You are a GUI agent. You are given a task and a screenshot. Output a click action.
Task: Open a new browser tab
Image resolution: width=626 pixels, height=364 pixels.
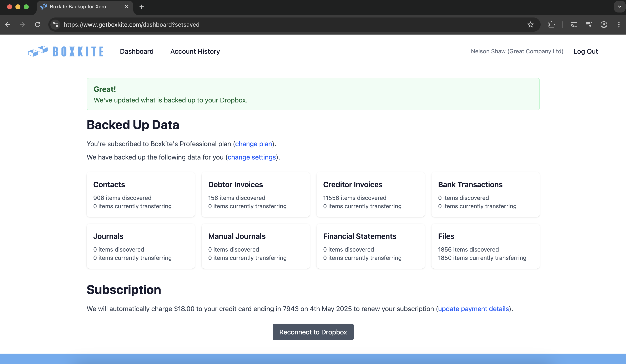[x=142, y=7]
